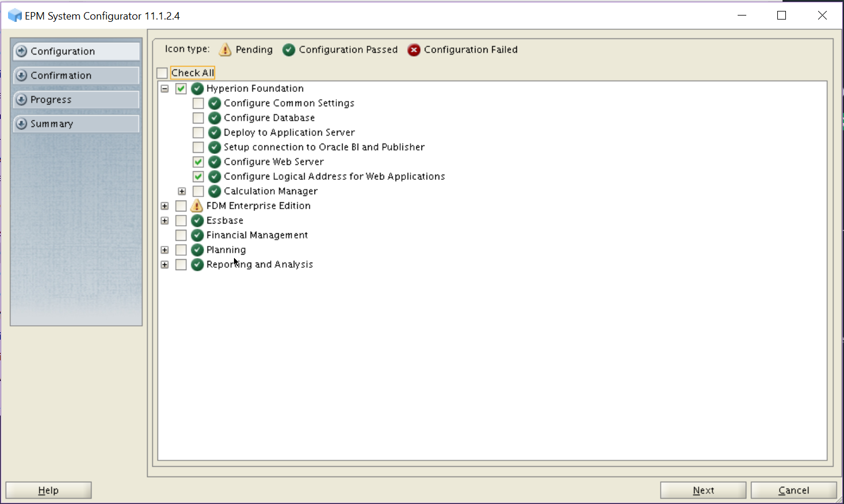Expand the Reporting and Analysis tree node
Screen dimensions: 844x504
(x=165, y=264)
